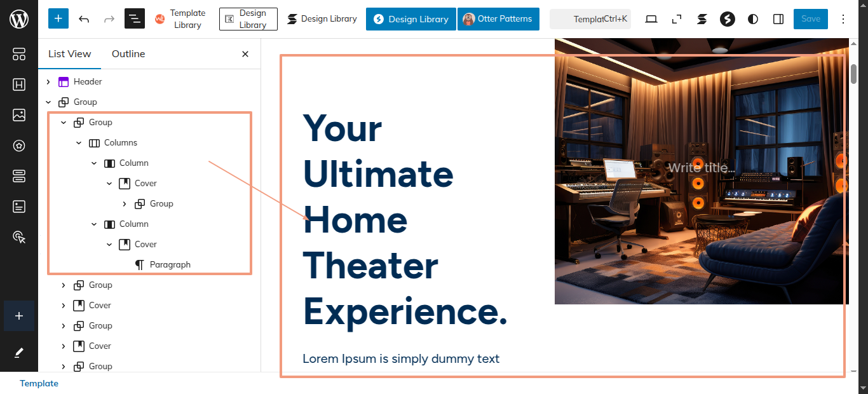Collapse the second Column item

tap(94, 224)
